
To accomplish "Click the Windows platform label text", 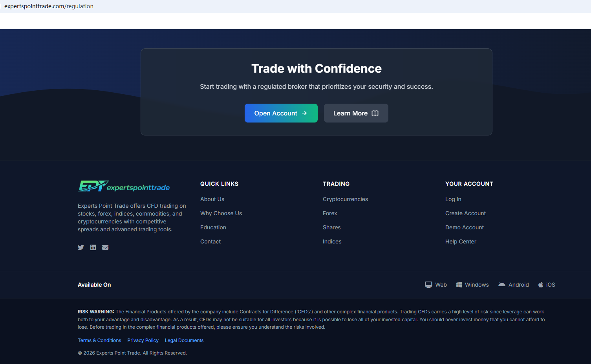I will tap(477, 285).
